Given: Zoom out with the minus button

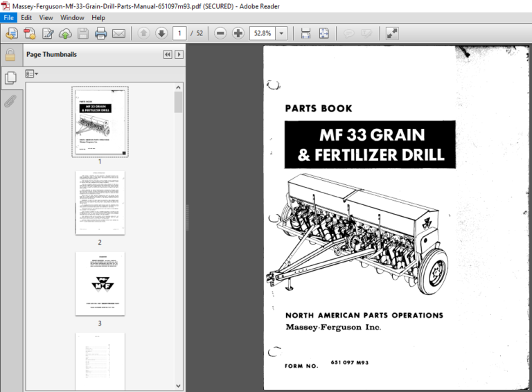Looking at the screenshot, I should click(x=220, y=33).
